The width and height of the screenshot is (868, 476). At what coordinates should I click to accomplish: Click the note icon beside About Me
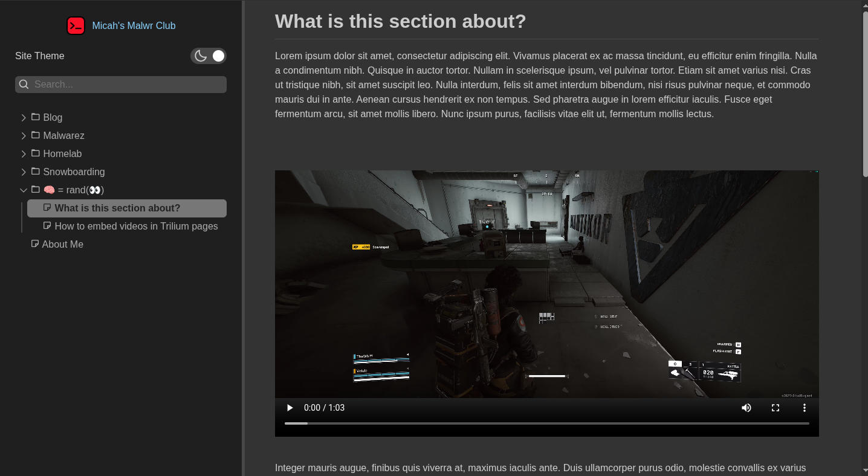[x=35, y=244]
